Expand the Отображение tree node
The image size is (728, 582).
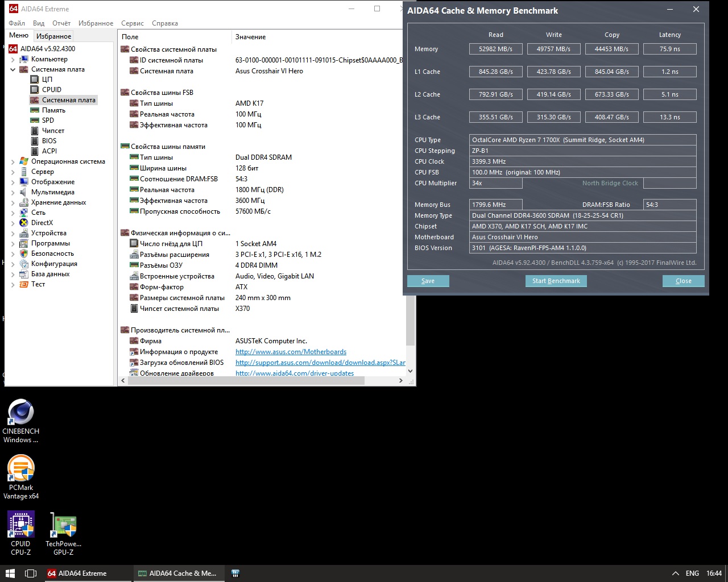(x=13, y=182)
